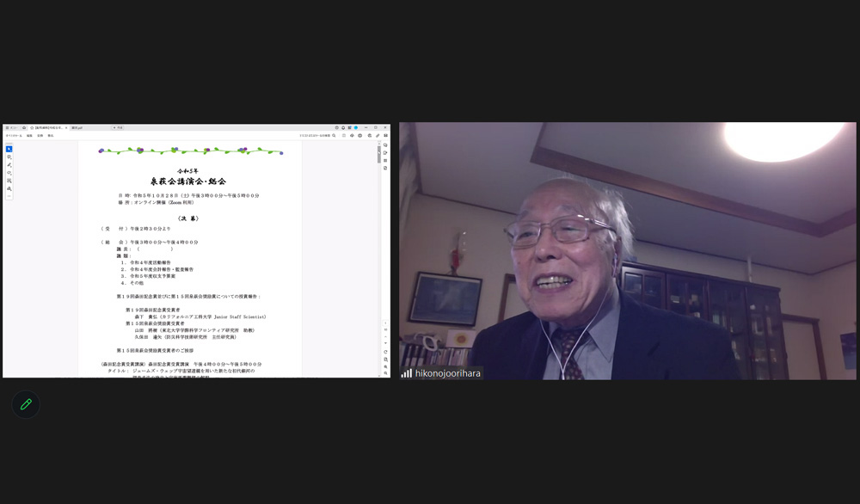Open the grid icon on the right rail
The height and width of the screenshot is (504, 860).
click(385, 160)
